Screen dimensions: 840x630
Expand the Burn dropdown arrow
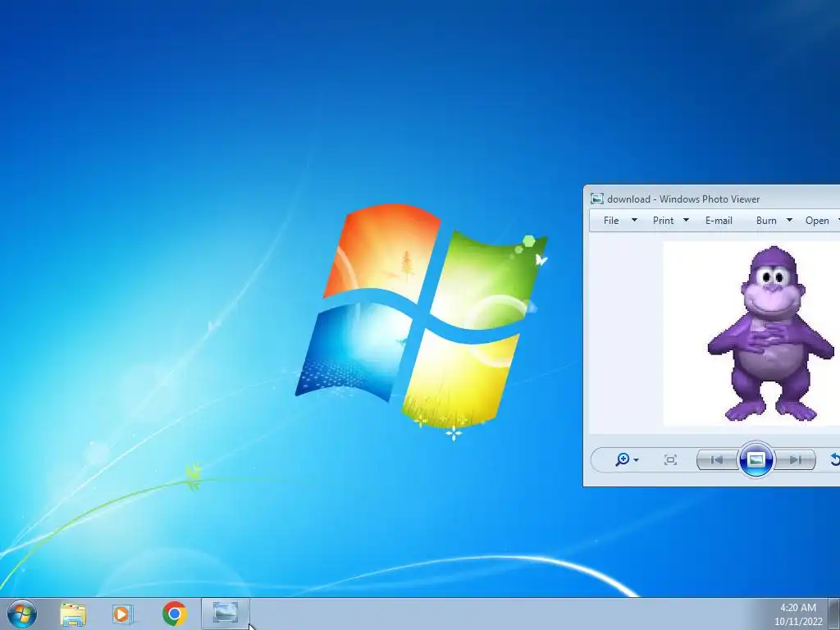point(789,220)
